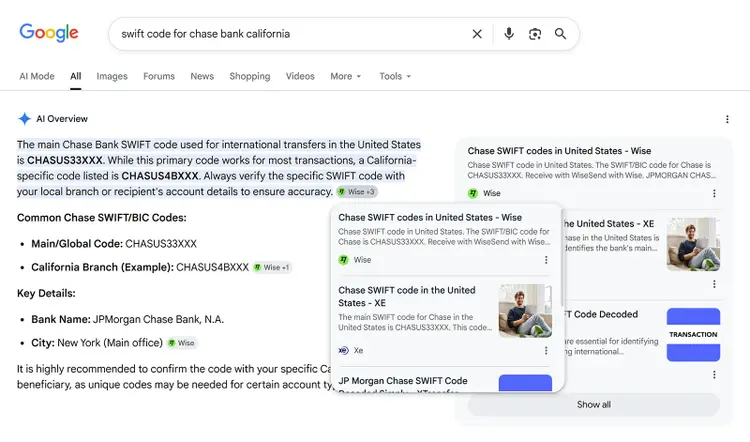Open Google Lens image search
The image size is (750, 442).
tap(535, 34)
